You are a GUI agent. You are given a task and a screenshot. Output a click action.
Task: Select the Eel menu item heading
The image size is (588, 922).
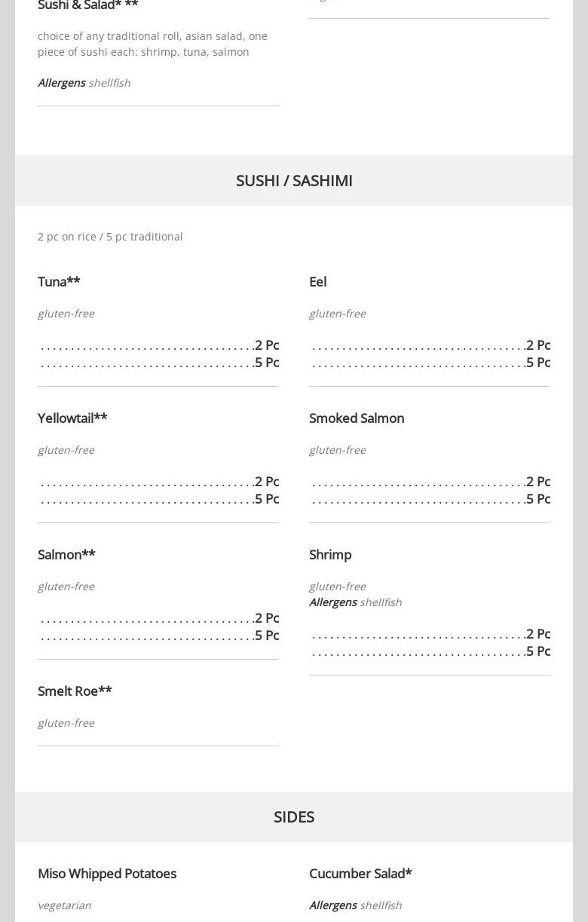[x=317, y=281]
